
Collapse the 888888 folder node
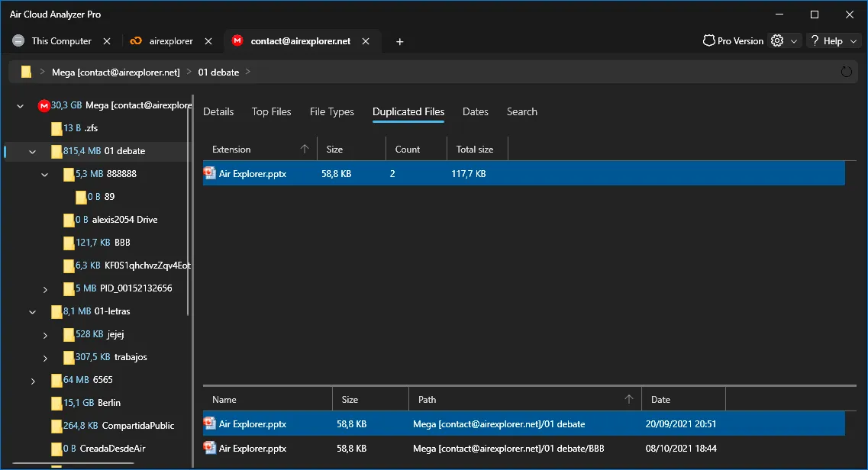pos(45,175)
